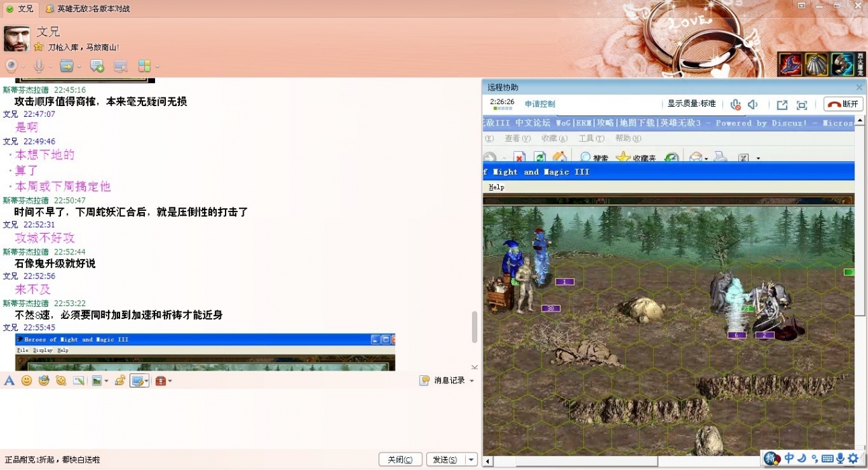868x470 pixels.
Task: Click the chat history vertical scrollbar thumb
Action: pos(475,327)
